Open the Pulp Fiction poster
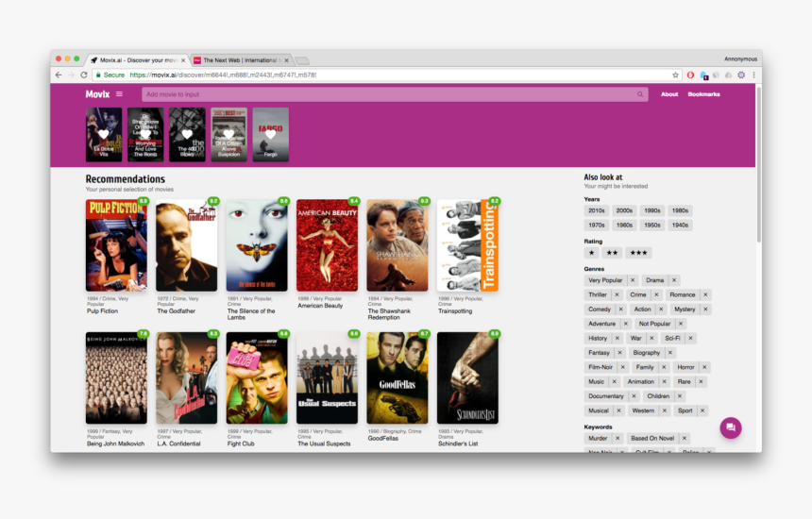 pos(116,245)
